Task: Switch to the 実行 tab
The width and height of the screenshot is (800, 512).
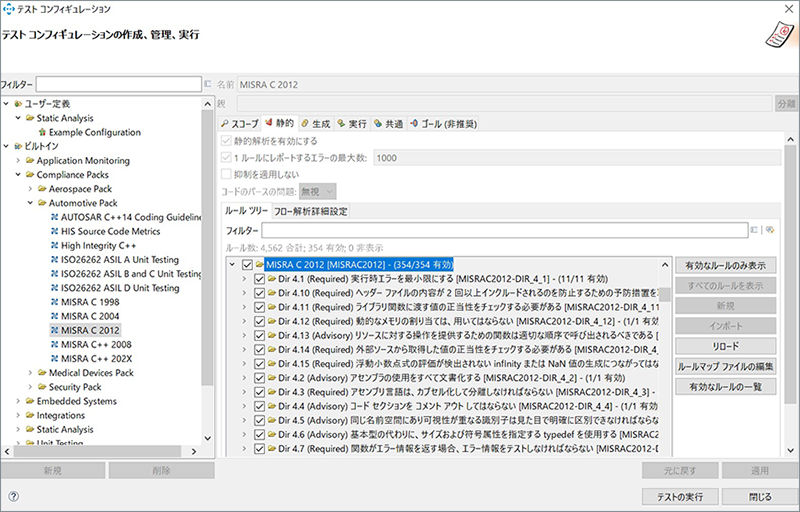Action: [x=353, y=124]
